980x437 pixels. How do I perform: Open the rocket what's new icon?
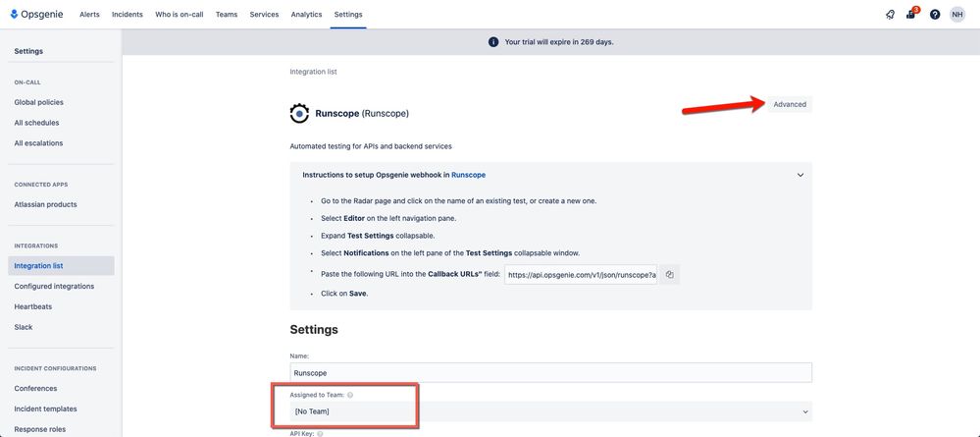tap(890, 15)
